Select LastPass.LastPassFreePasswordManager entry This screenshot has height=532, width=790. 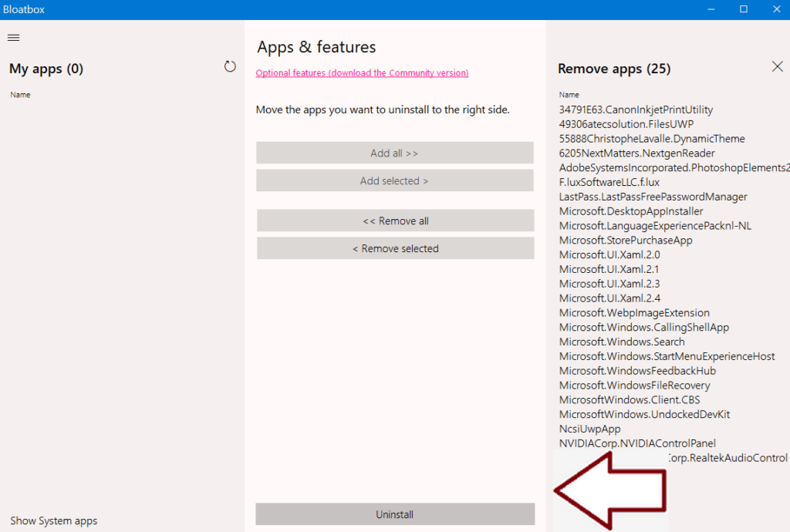tap(653, 197)
